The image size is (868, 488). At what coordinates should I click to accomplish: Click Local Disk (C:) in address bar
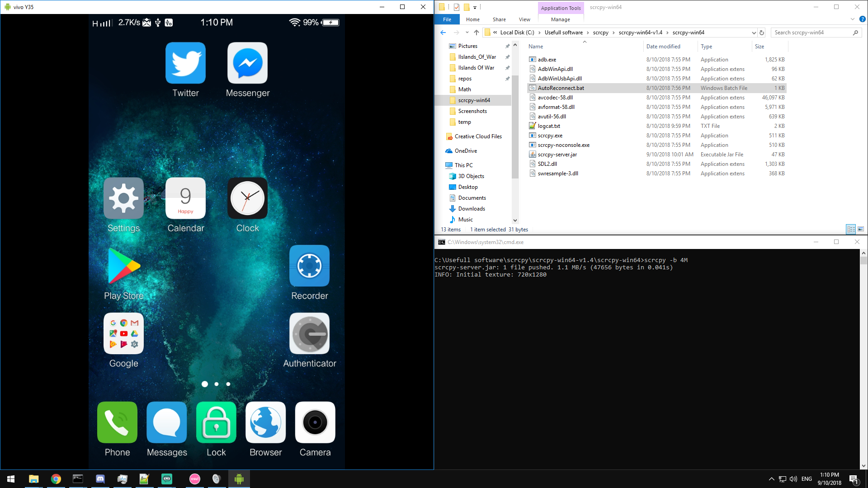517,33
